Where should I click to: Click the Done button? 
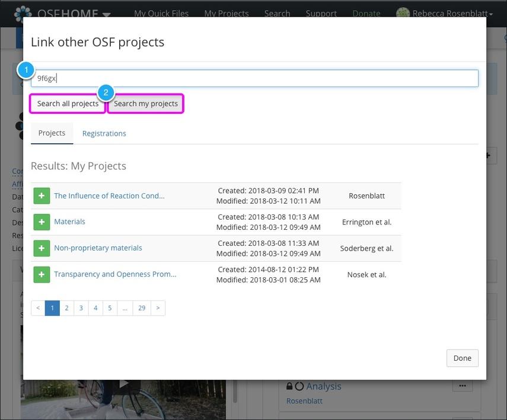[463, 358]
